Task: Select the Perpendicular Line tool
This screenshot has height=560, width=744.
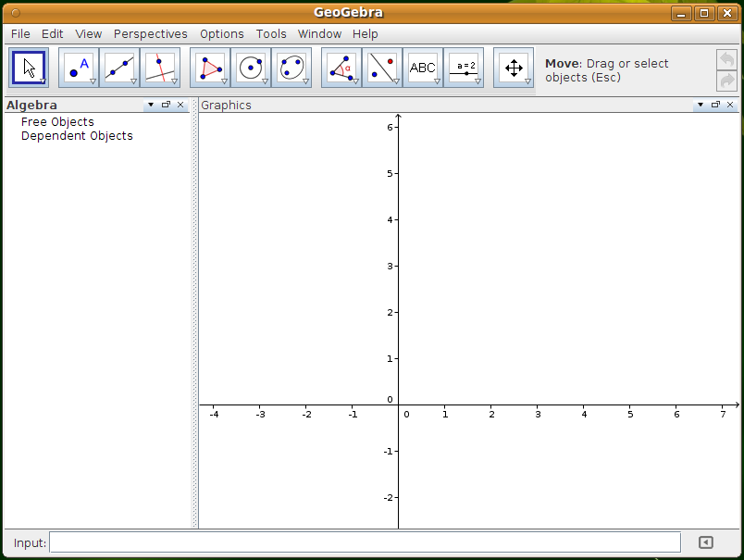Action: (x=160, y=68)
